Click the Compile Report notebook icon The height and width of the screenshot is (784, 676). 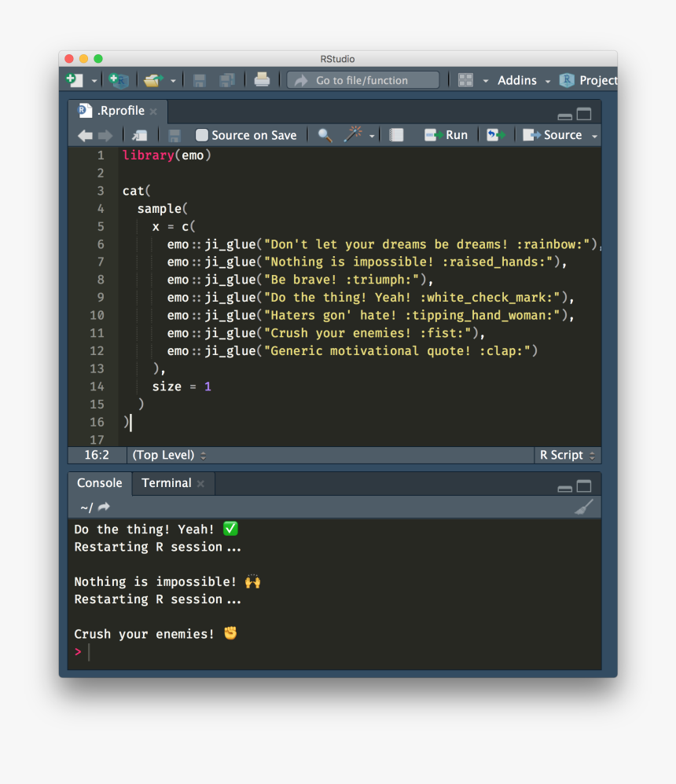pos(395,134)
